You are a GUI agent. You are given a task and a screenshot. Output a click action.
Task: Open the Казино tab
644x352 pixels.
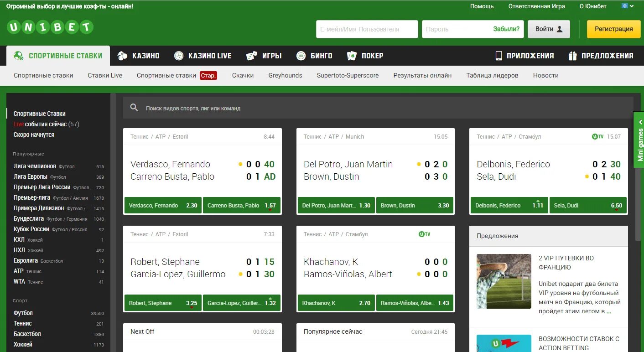[x=138, y=56]
